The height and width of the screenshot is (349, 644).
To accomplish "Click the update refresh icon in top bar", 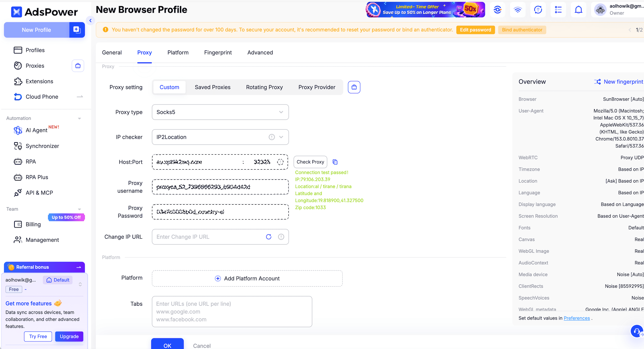I will click(538, 10).
